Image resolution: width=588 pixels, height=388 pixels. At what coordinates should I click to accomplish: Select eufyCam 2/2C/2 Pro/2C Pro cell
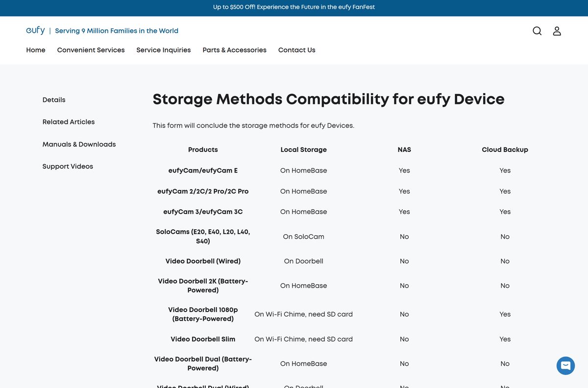click(x=203, y=191)
